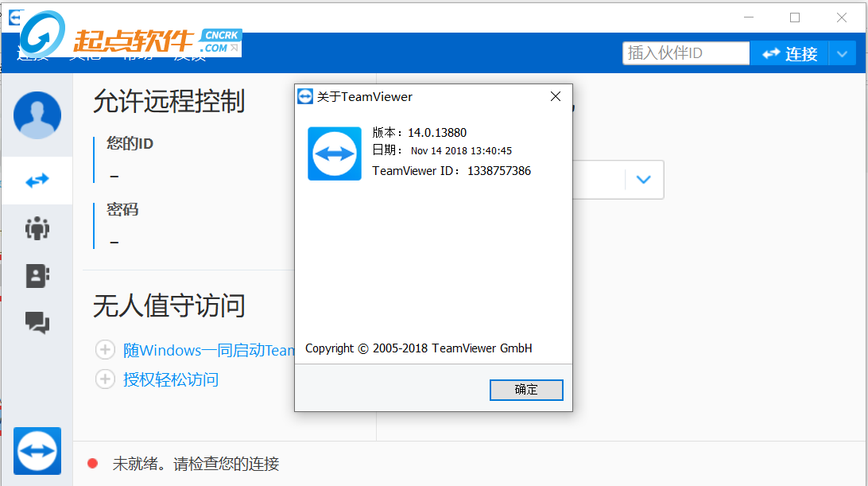The height and width of the screenshot is (486, 868).
Task: Select the Remote Control arrows sidebar icon
Action: [x=37, y=180]
